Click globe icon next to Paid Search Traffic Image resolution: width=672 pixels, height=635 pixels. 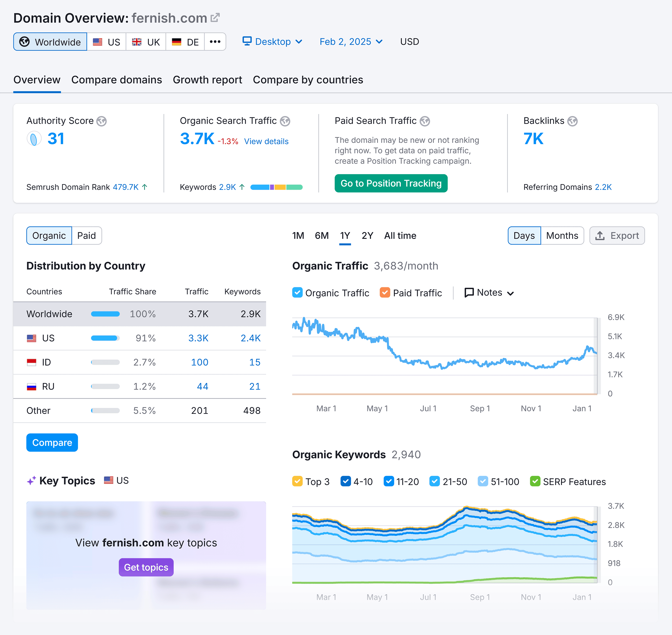click(x=425, y=121)
